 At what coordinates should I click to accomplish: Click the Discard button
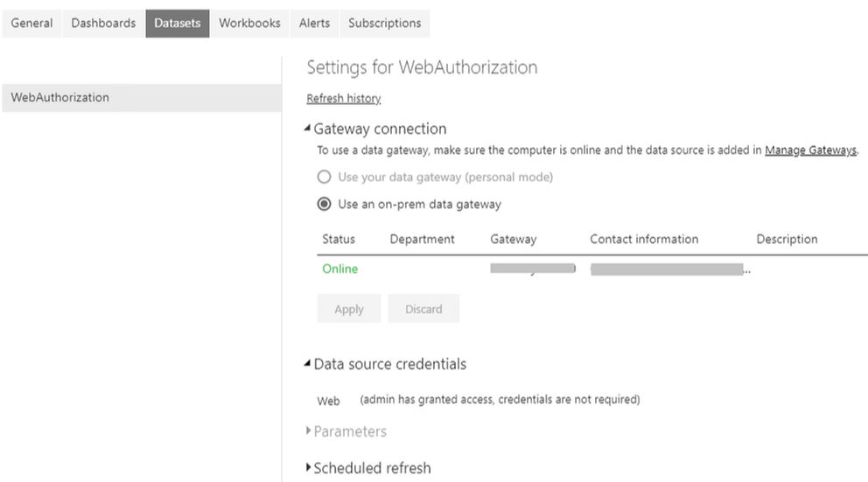coord(423,309)
